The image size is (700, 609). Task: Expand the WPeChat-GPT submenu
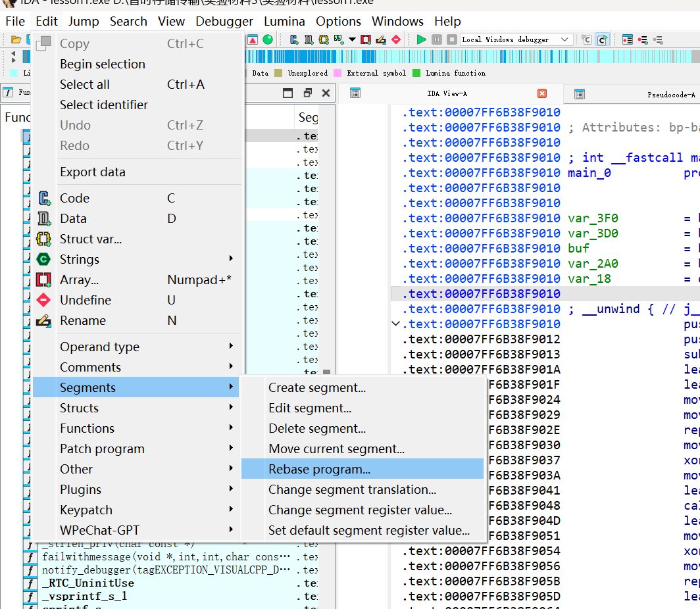pos(136,530)
